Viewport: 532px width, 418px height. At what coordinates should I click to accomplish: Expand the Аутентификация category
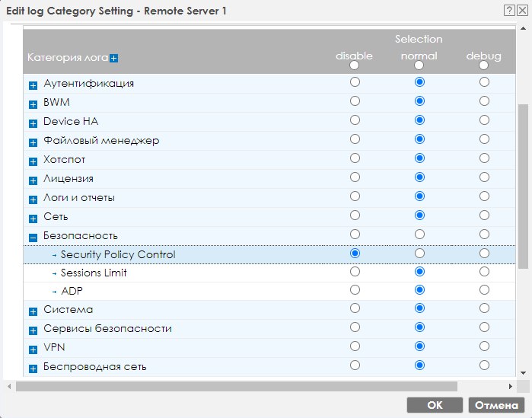33,85
